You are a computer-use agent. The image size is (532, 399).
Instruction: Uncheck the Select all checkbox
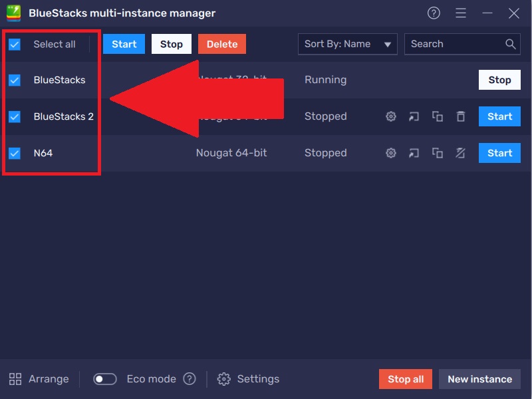click(15, 45)
